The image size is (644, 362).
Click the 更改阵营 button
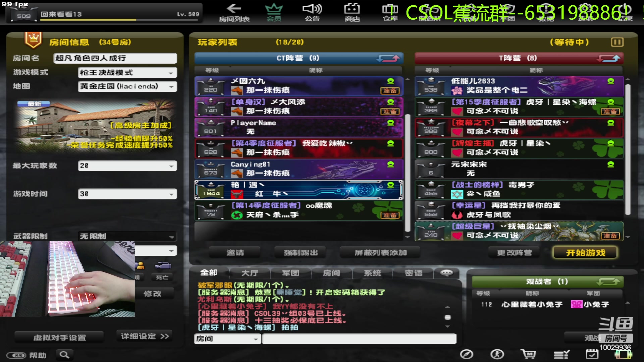point(515,253)
